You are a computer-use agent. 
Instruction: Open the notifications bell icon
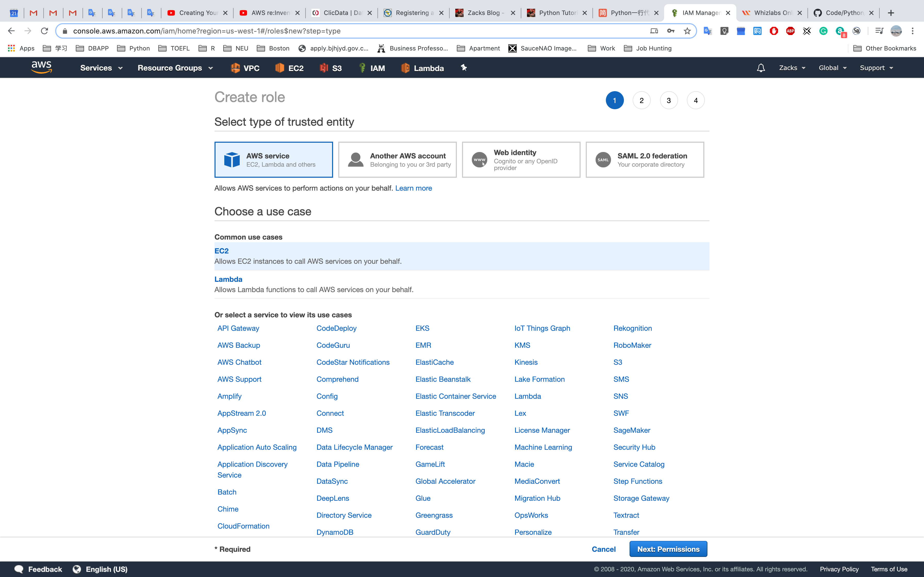pyautogui.click(x=761, y=68)
